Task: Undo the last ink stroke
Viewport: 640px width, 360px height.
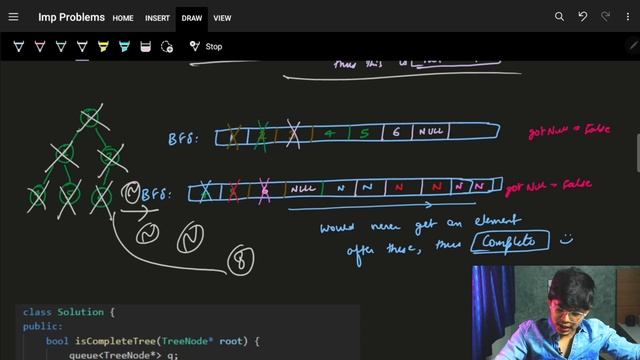Action: coord(582,16)
